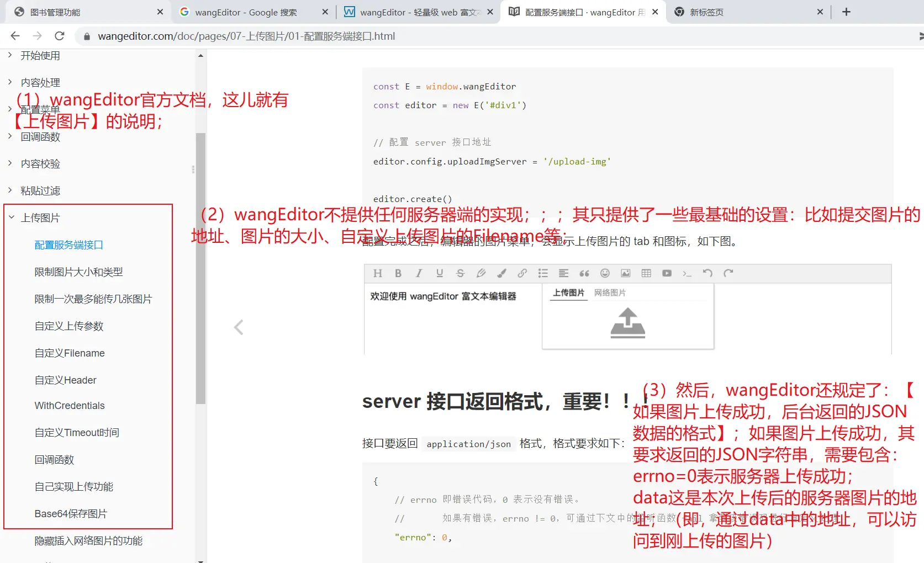Click the undo icon in editor toolbar
Screen dimensions: 924x563
pyautogui.click(x=707, y=273)
